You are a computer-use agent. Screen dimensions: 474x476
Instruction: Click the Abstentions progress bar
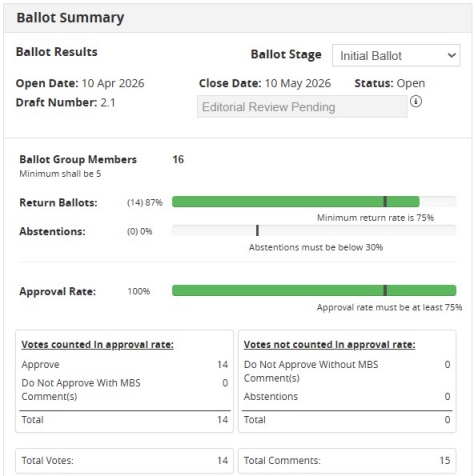(314, 230)
